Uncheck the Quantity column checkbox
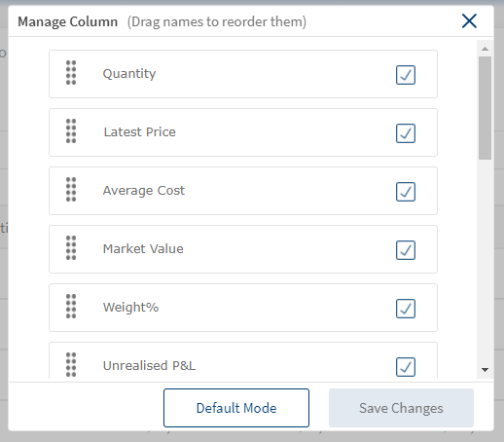Screen dimensions: 504x442 pos(406,75)
